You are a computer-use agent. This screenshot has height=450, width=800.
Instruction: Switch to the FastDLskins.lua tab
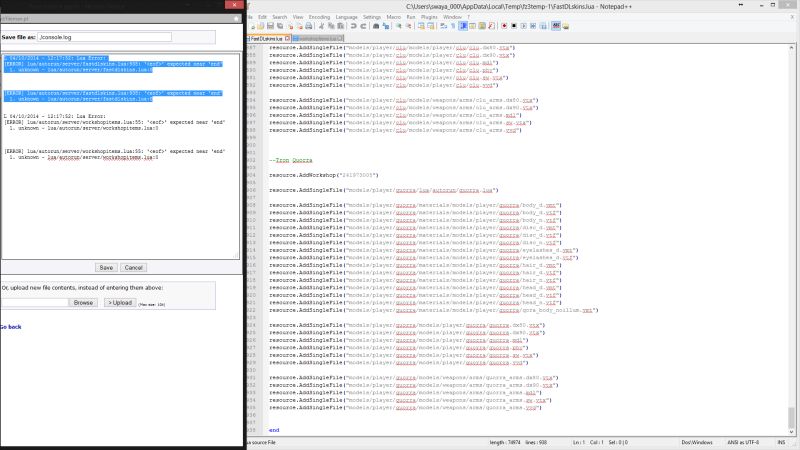click(266, 38)
